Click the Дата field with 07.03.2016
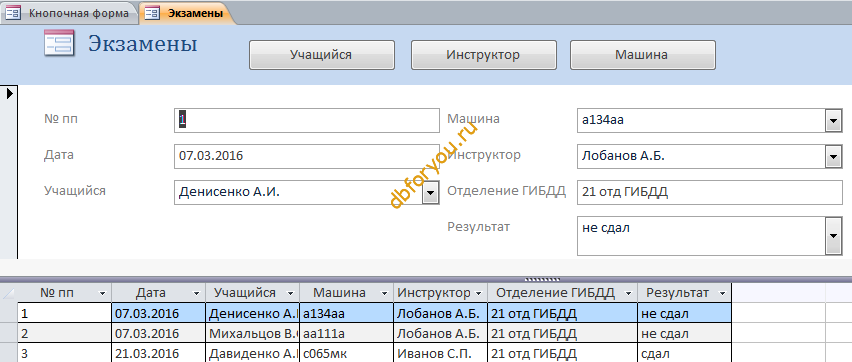 pyautogui.click(x=306, y=156)
